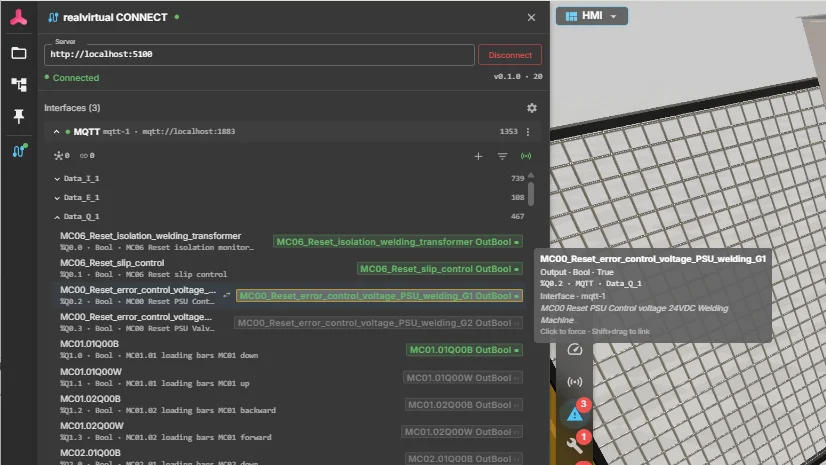This screenshot has width=826, height=465.
Task: Click the link icon on MC00 G1 row
Action: pos(226,295)
